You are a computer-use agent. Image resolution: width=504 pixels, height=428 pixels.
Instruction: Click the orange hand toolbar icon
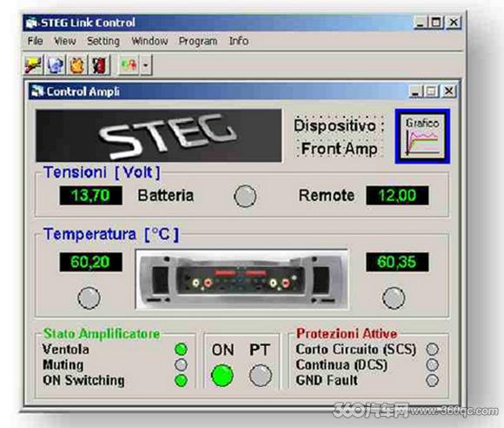pos(76,64)
